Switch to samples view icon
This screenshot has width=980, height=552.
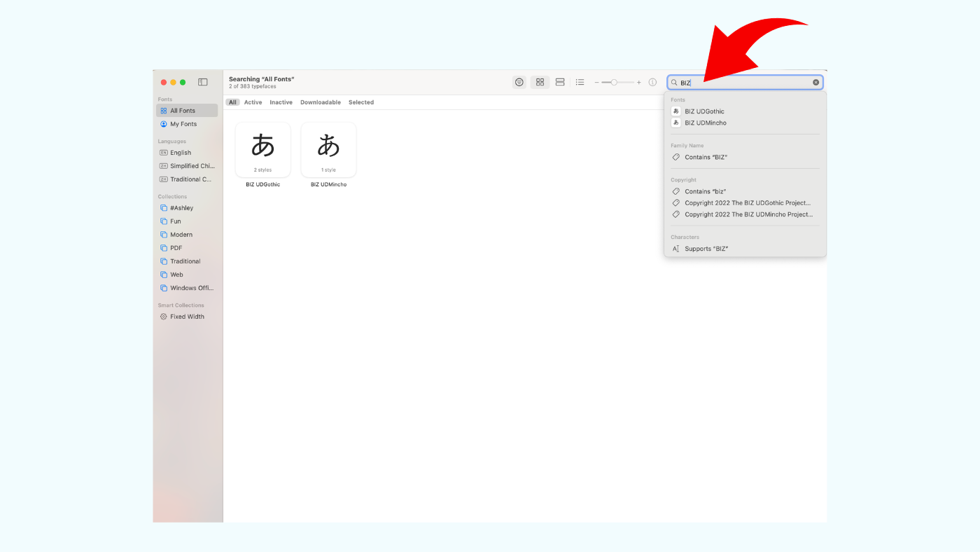[x=560, y=82]
